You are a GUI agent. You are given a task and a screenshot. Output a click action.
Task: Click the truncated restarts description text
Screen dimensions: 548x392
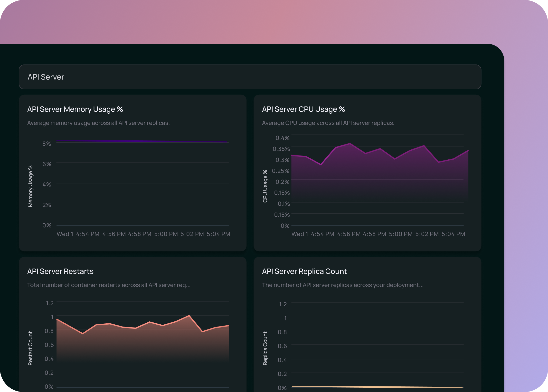coord(109,285)
